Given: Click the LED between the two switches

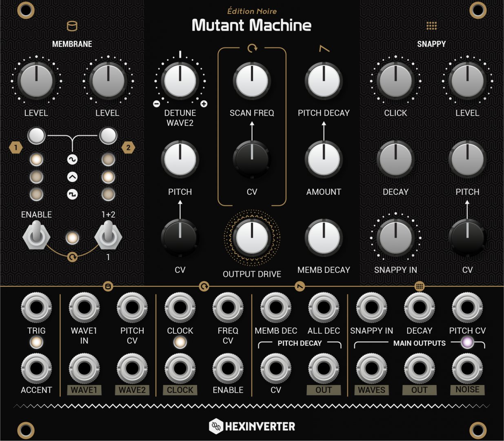Looking at the screenshot, I should (72, 238).
